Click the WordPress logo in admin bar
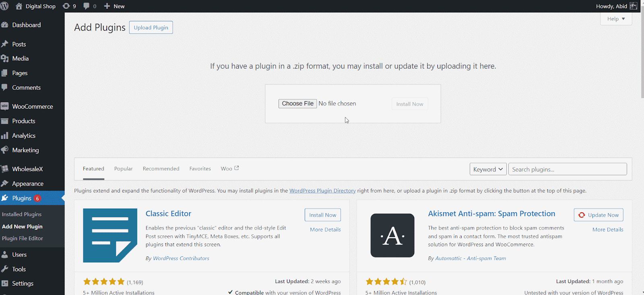 4,6
